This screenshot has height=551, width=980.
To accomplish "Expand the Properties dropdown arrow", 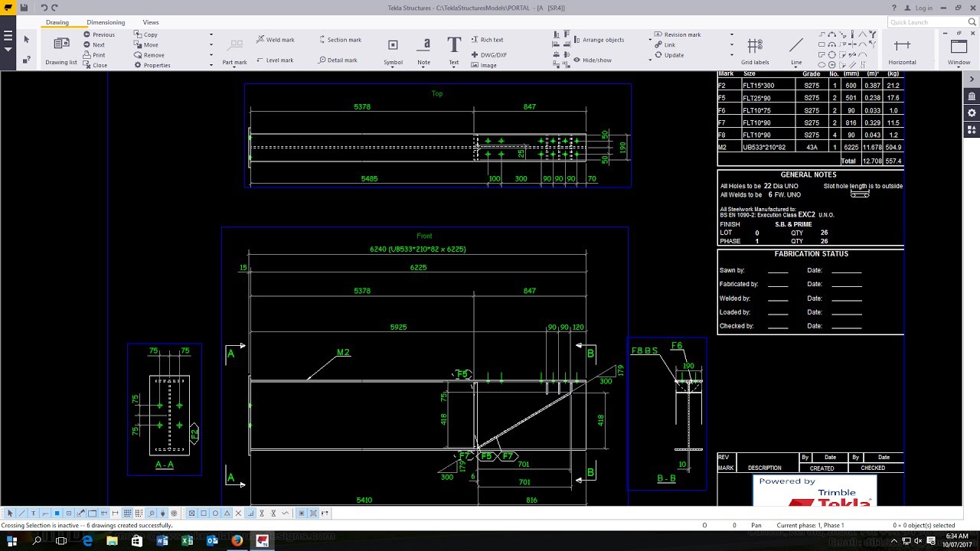I will click(211, 65).
